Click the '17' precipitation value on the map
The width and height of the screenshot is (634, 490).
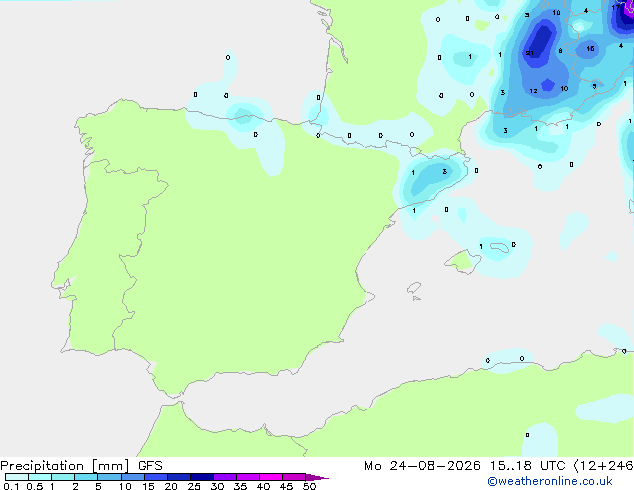616,7
